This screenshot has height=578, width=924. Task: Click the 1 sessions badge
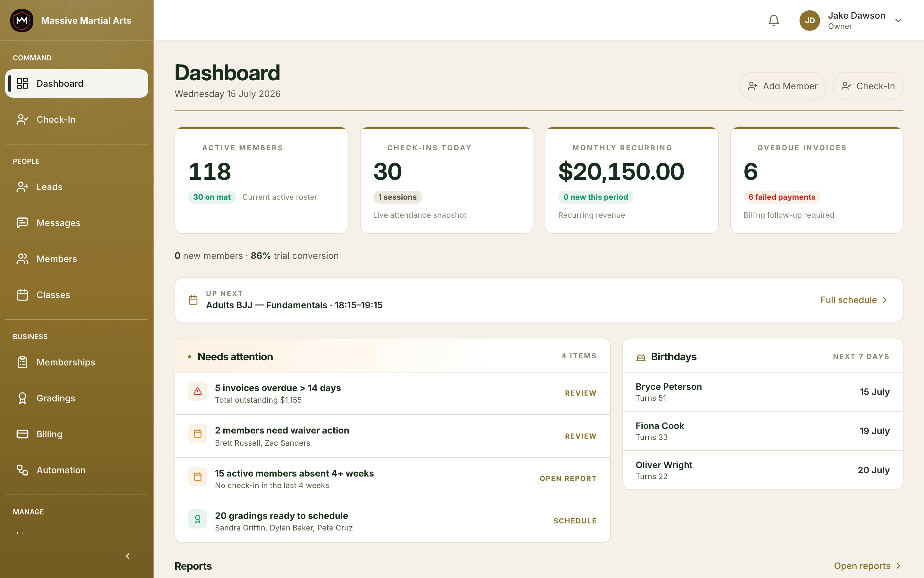point(397,197)
